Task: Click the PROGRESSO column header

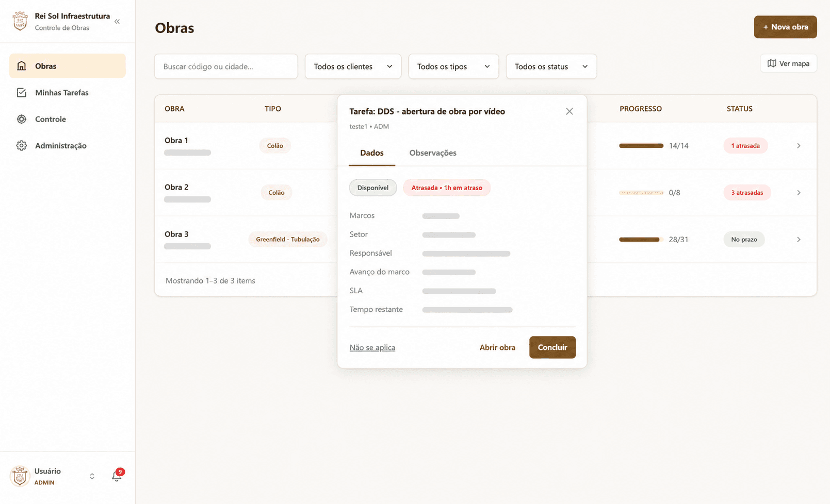Action: pos(641,109)
